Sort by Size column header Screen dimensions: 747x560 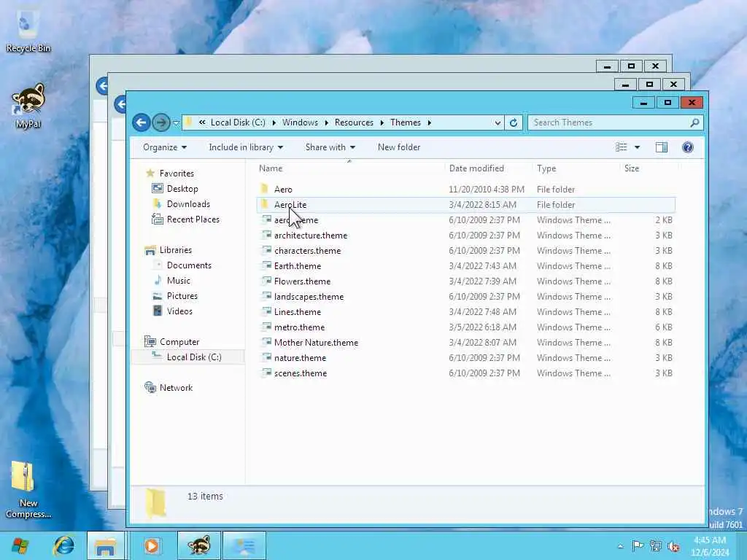tap(632, 168)
